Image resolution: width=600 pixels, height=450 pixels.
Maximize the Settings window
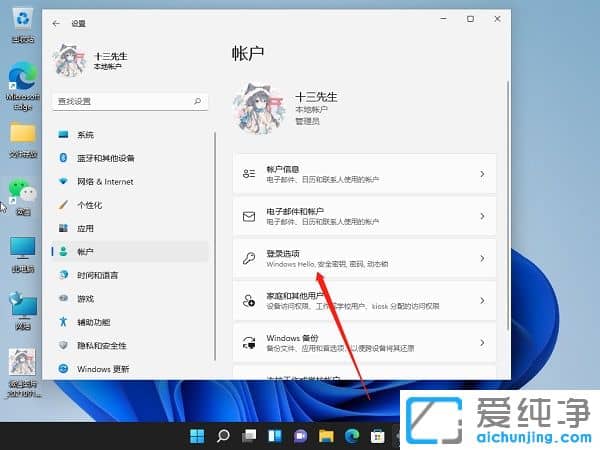point(470,19)
